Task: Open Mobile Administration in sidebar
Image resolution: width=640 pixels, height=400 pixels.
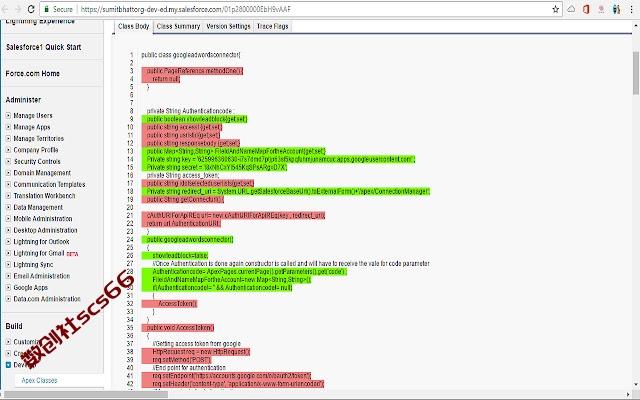Action: point(42,219)
